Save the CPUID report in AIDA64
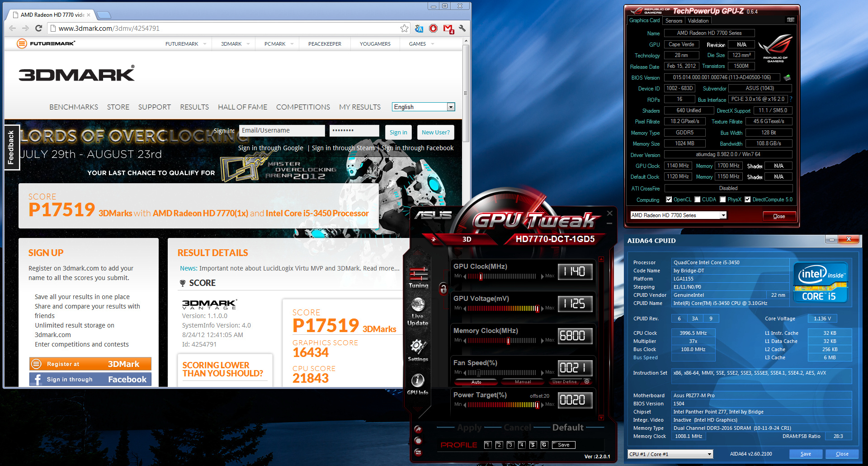This screenshot has width=868, height=466. tap(806, 454)
